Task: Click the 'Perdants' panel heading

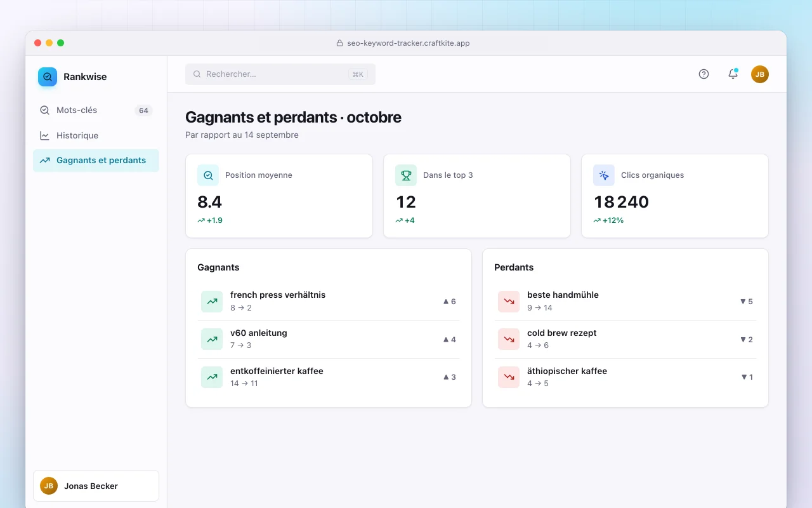Action: 514,267
